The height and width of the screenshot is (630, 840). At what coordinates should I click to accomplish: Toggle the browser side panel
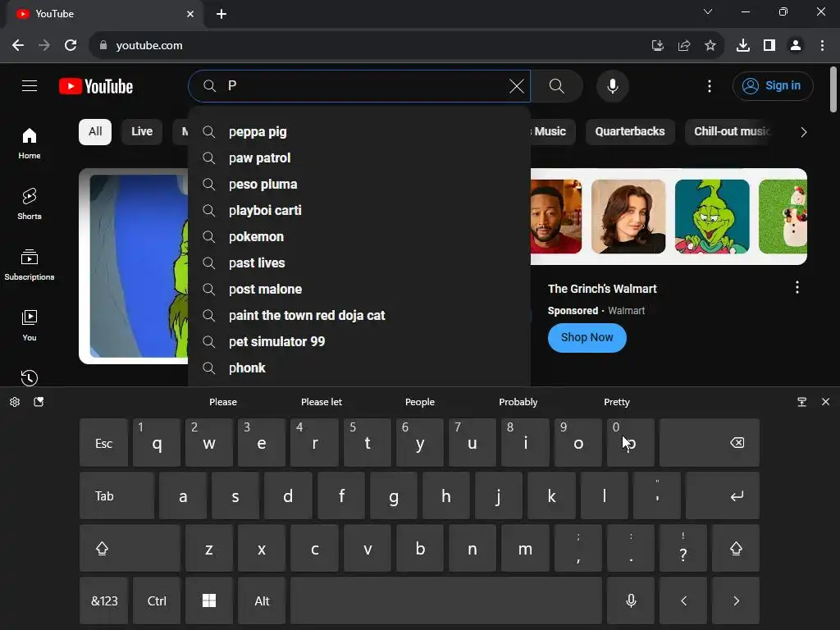[769, 46]
